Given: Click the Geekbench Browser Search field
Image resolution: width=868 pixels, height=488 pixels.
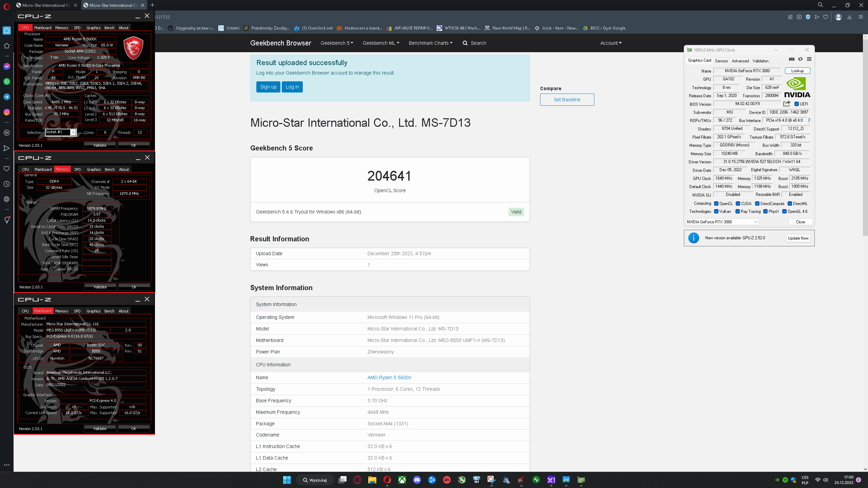Looking at the screenshot, I should [x=474, y=43].
